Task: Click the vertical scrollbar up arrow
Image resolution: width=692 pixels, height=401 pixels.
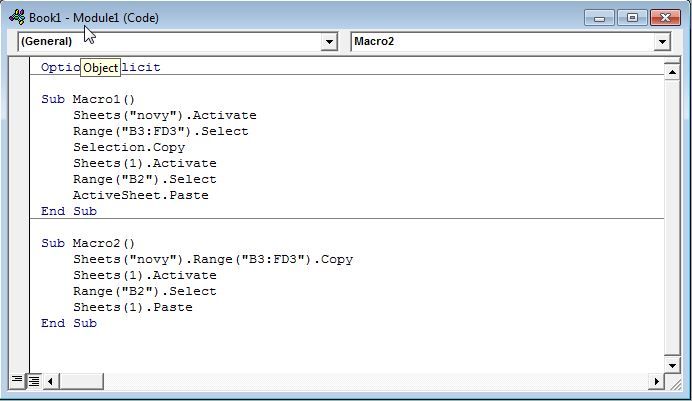Action: pyautogui.click(x=672, y=72)
